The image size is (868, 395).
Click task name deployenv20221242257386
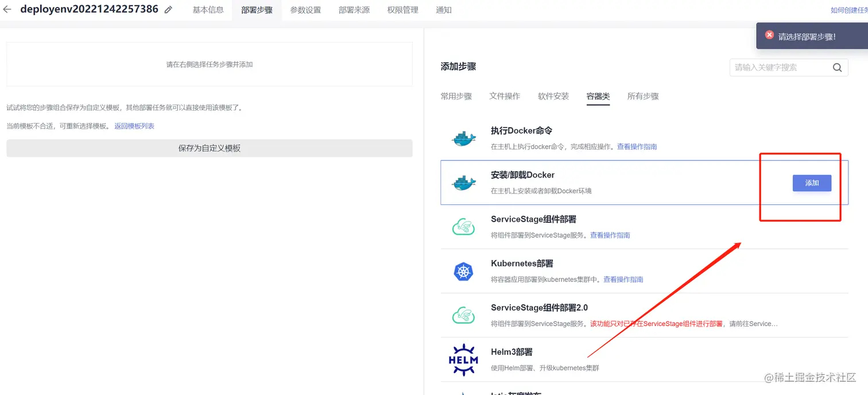click(x=89, y=9)
